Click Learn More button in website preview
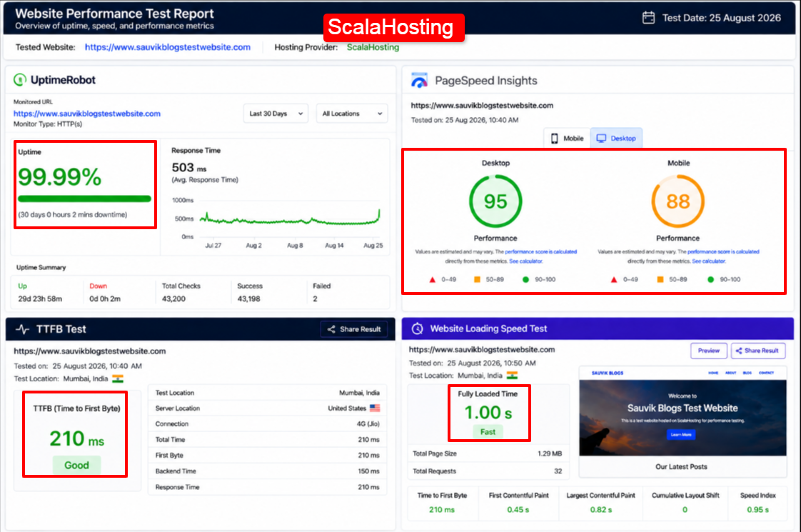 [x=681, y=434]
